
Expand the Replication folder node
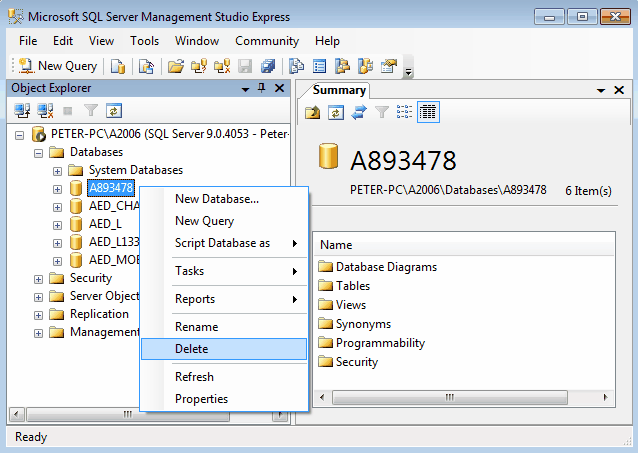pos(38,315)
